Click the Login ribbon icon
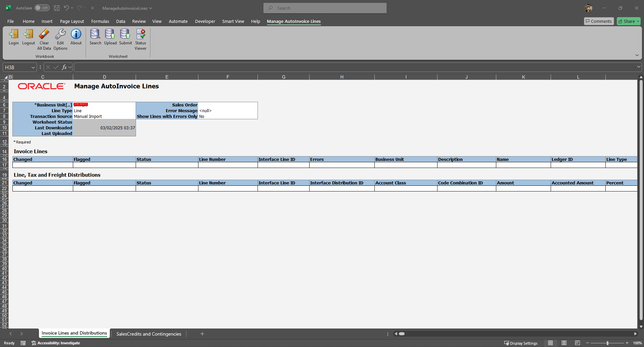 (x=13, y=37)
